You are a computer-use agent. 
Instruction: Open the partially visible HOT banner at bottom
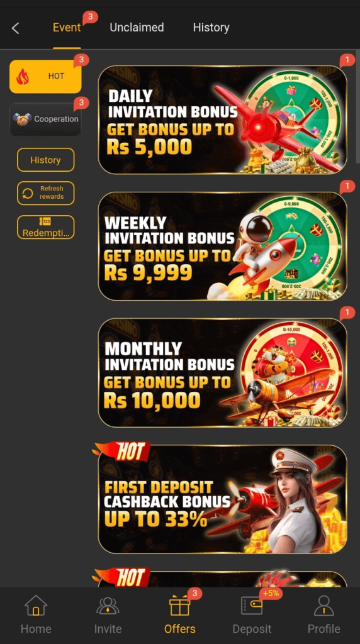(x=222, y=579)
